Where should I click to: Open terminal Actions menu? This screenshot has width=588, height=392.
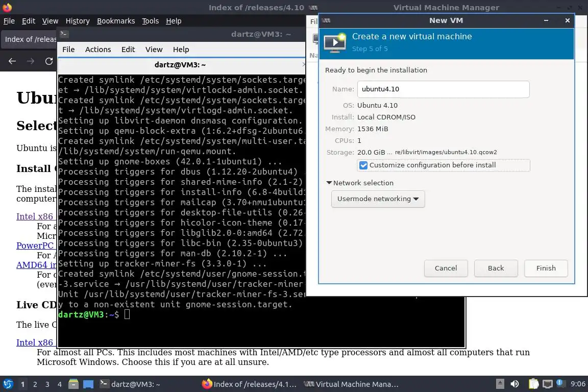click(98, 50)
